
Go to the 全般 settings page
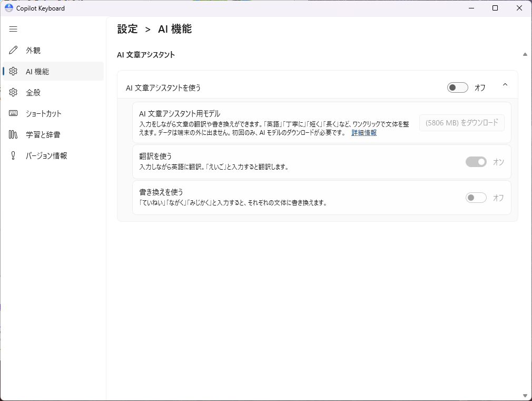53,92
